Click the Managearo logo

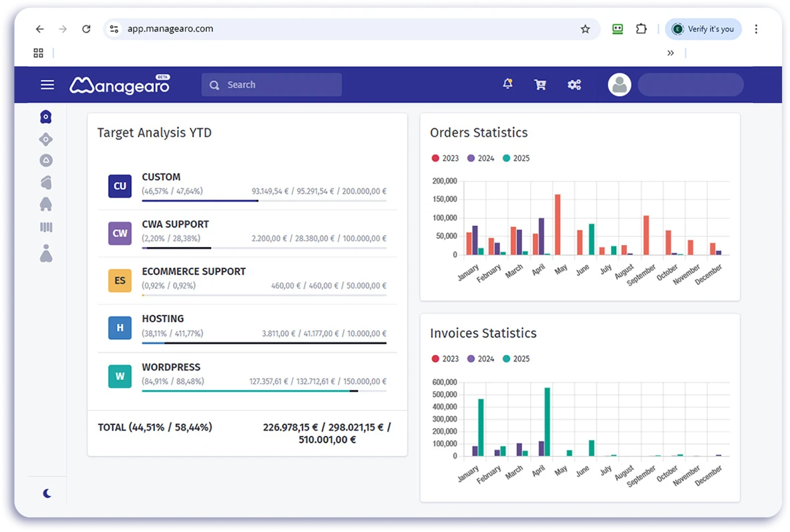(x=120, y=85)
